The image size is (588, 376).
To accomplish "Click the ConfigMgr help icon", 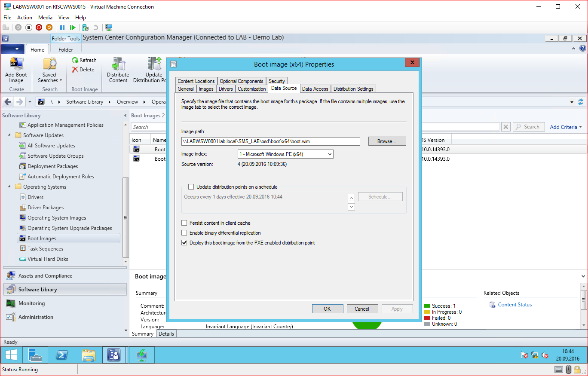I will click(x=582, y=49).
